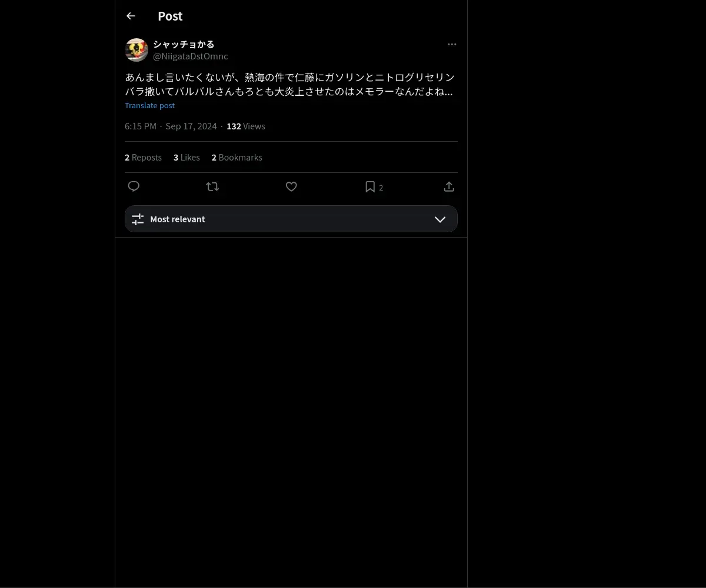The width and height of the screenshot is (706, 588).
Task: View the 2 Reposts list
Action: (143, 158)
